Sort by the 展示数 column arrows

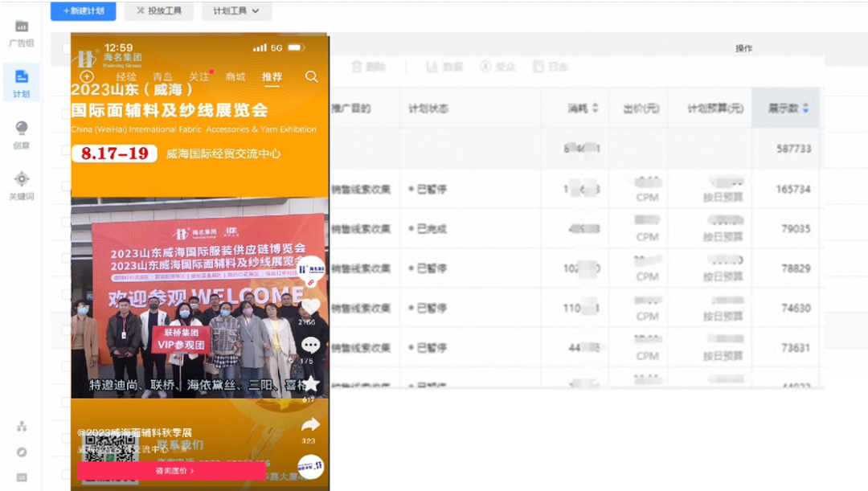[805, 108]
